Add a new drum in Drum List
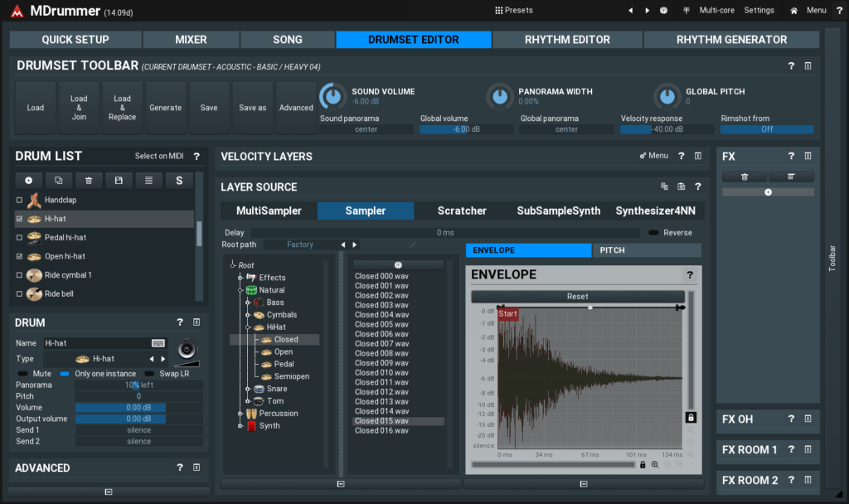 28,180
